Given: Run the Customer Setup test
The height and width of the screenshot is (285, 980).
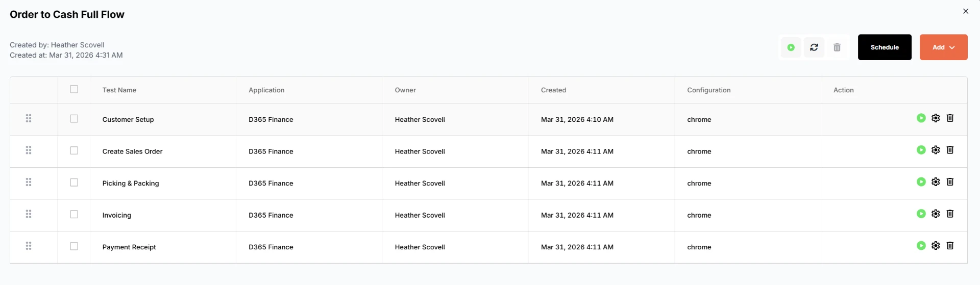Looking at the screenshot, I should point(921,118).
